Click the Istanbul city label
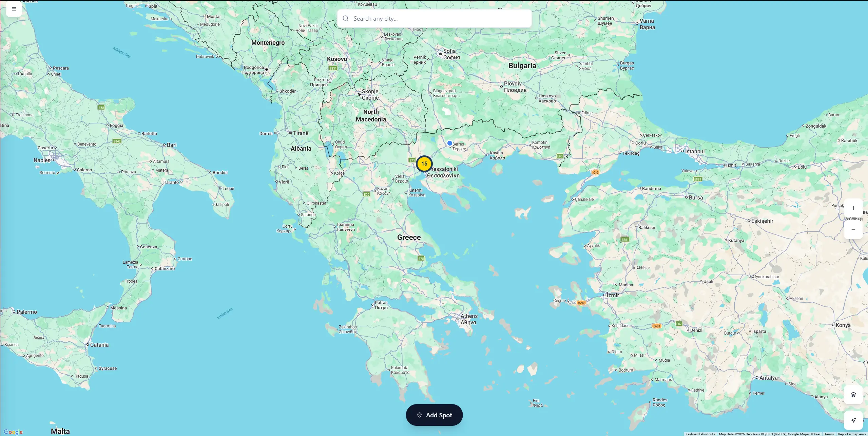The width and height of the screenshot is (868, 436). (x=695, y=152)
